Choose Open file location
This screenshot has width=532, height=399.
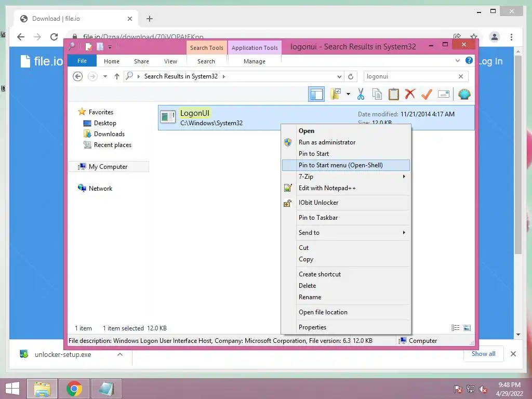pos(345,312)
